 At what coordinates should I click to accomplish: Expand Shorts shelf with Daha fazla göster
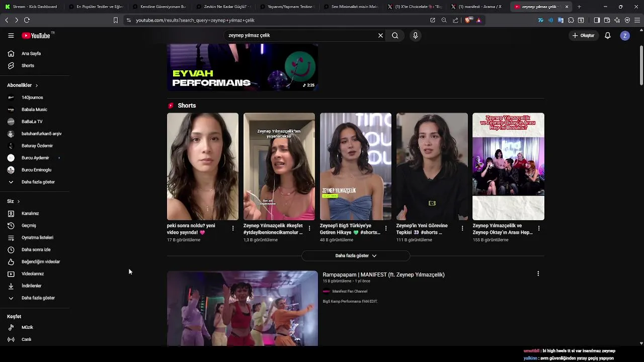tap(356, 256)
